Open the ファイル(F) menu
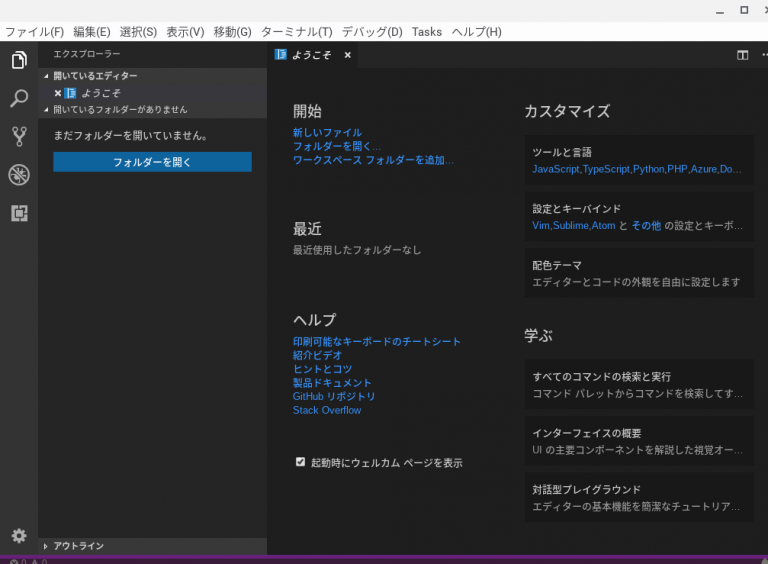 tap(34, 32)
